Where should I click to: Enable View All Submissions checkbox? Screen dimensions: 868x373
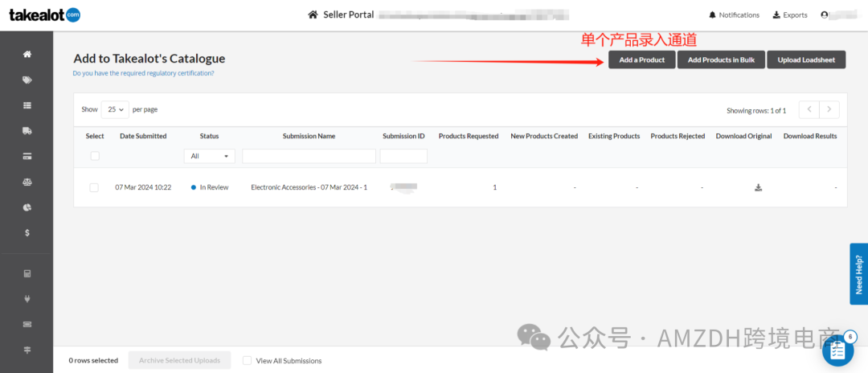[248, 361]
